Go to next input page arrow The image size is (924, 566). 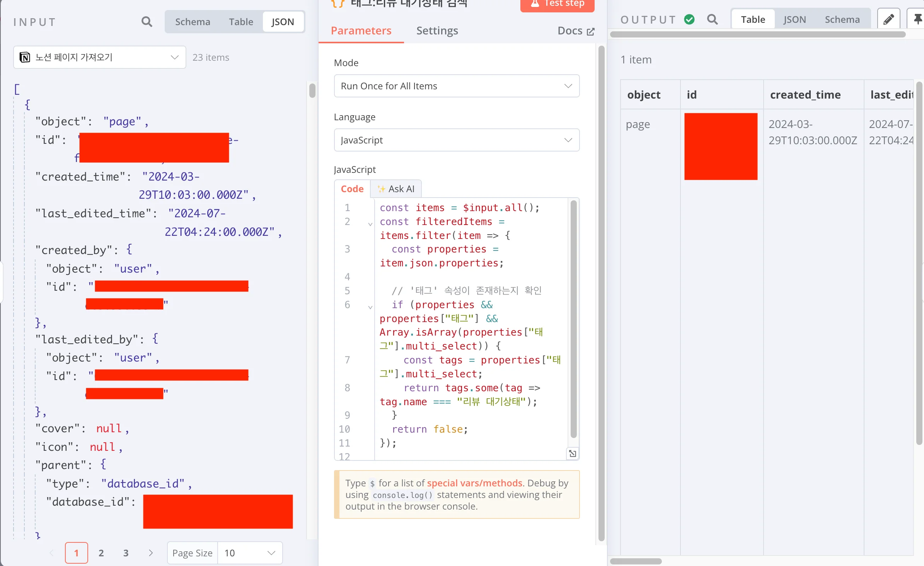(x=151, y=553)
